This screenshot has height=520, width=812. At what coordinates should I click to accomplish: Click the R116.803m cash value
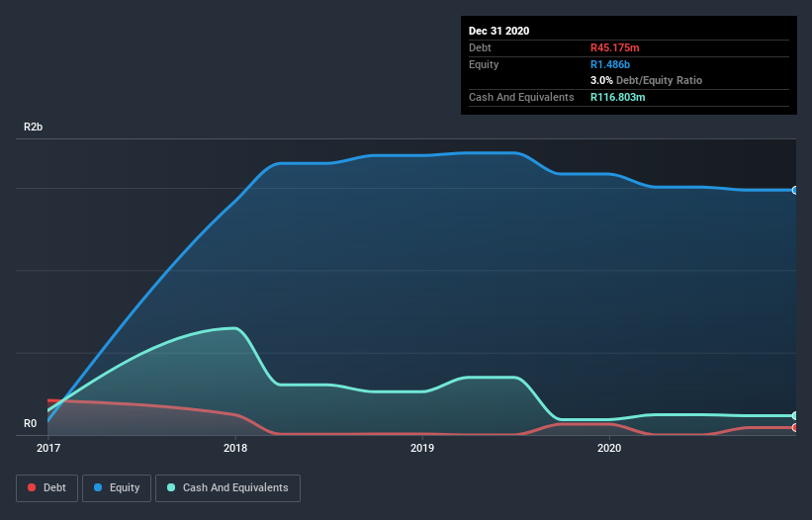(x=618, y=97)
